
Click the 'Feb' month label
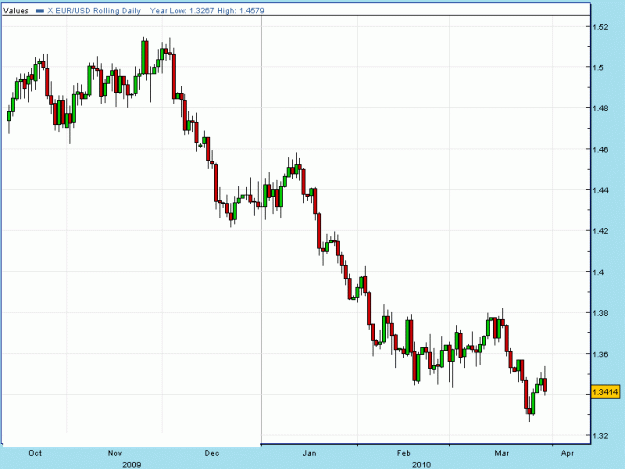click(403, 453)
